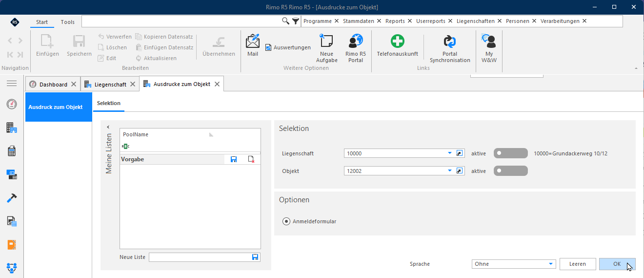Click the search magnifier icon

tap(285, 21)
